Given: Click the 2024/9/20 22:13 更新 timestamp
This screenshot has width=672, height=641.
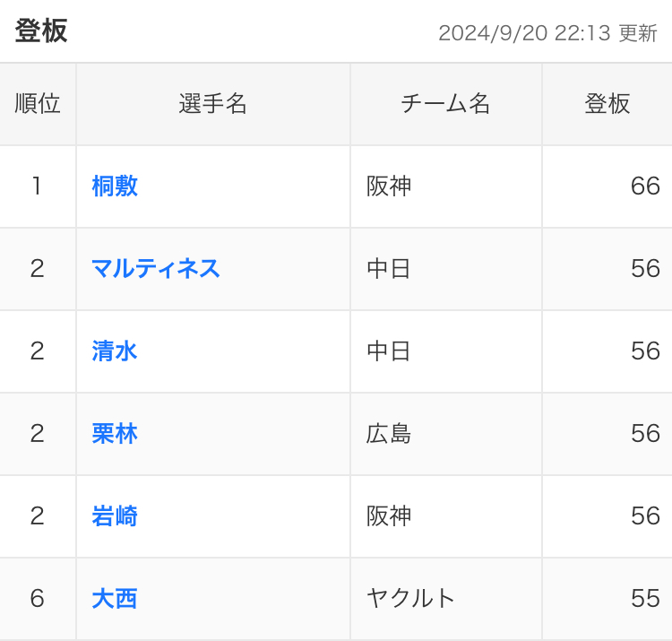Looking at the screenshot, I should point(547,33).
